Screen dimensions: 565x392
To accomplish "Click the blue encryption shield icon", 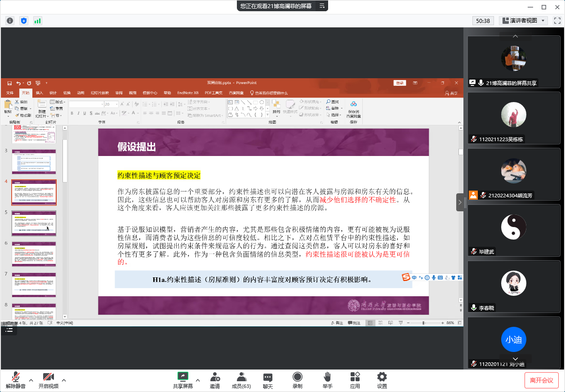I will point(24,21).
